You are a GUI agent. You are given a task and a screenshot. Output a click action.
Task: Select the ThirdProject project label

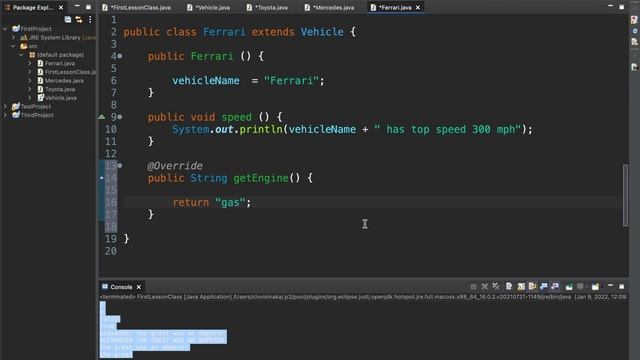point(37,115)
